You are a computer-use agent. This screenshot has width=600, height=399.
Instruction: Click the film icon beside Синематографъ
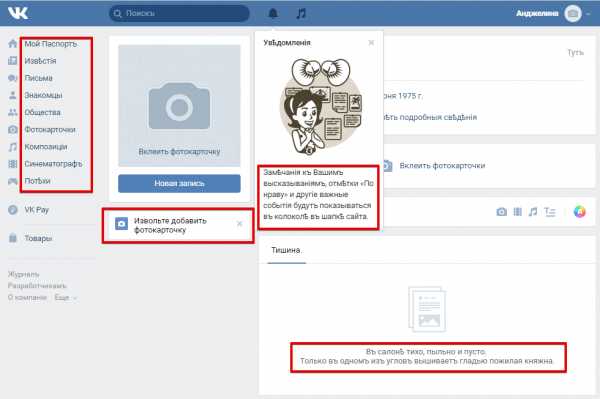point(13,164)
